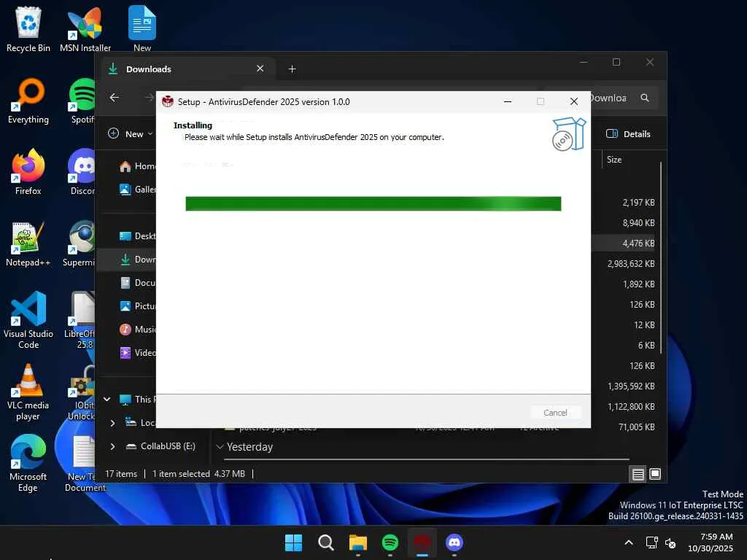
Task: Open File Explorer from the taskbar
Action: (x=357, y=542)
